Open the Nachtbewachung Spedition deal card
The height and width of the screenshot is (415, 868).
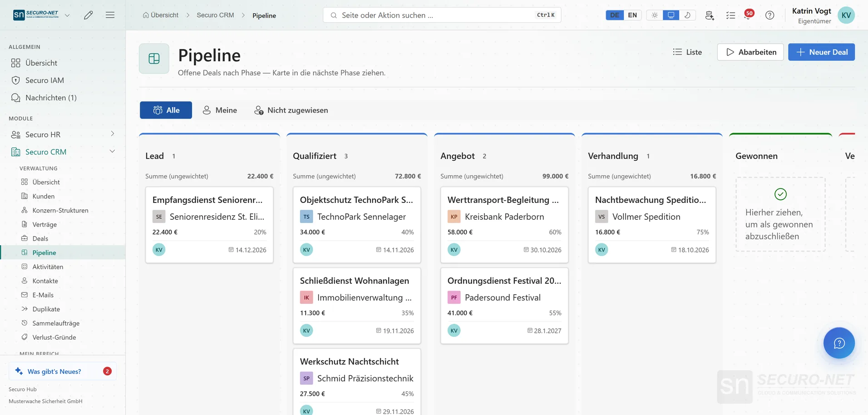coord(652,225)
